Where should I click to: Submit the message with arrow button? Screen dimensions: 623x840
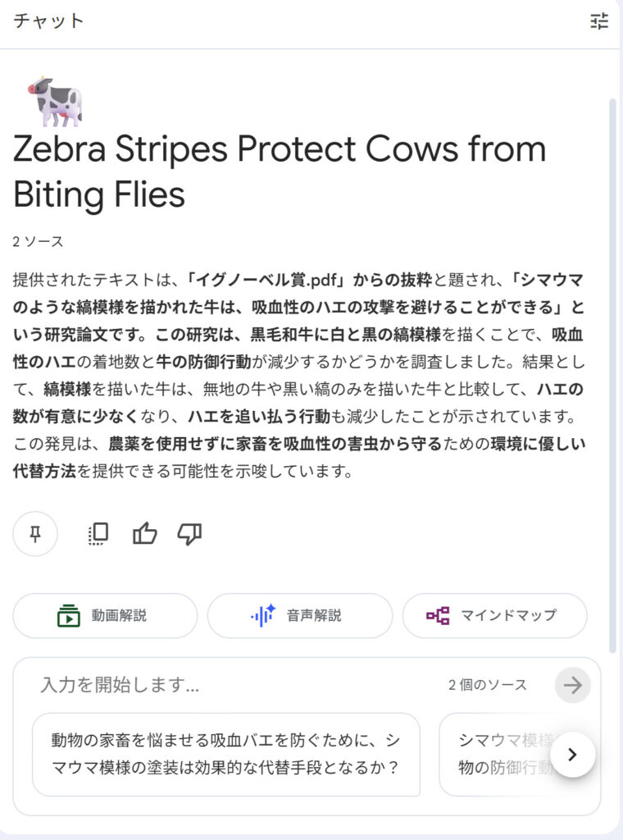pyautogui.click(x=572, y=685)
